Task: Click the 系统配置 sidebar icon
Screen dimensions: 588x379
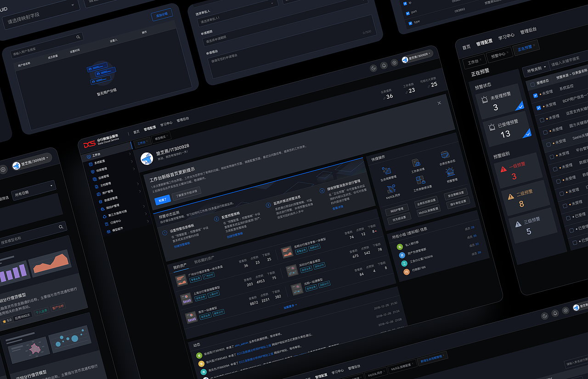Action: tap(91, 163)
